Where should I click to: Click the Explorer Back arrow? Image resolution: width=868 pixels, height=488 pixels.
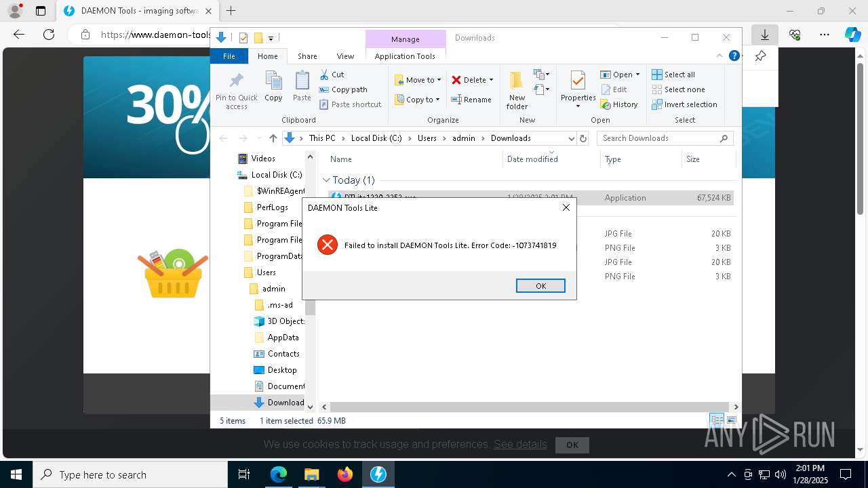click(x=224, y=138)
